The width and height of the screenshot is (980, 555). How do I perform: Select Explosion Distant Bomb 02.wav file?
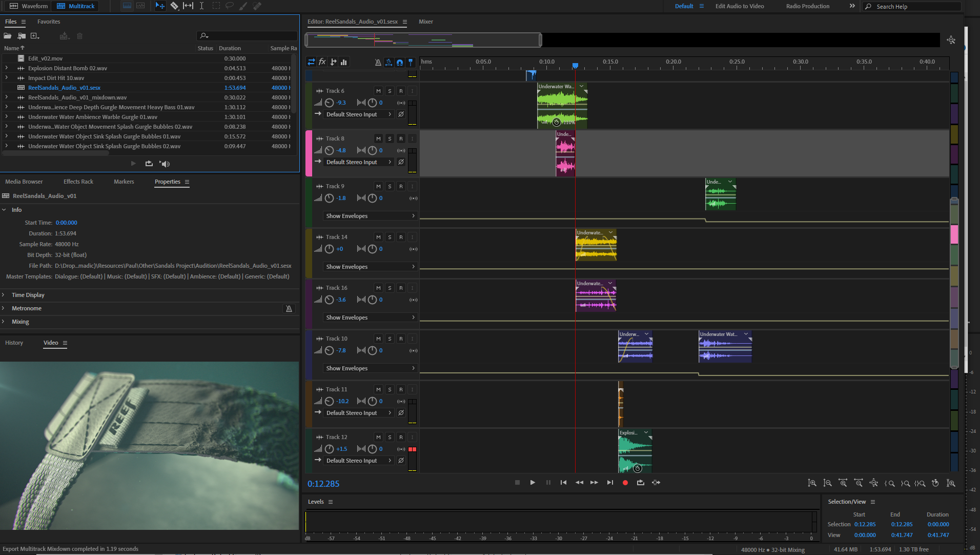click(67, 68)
